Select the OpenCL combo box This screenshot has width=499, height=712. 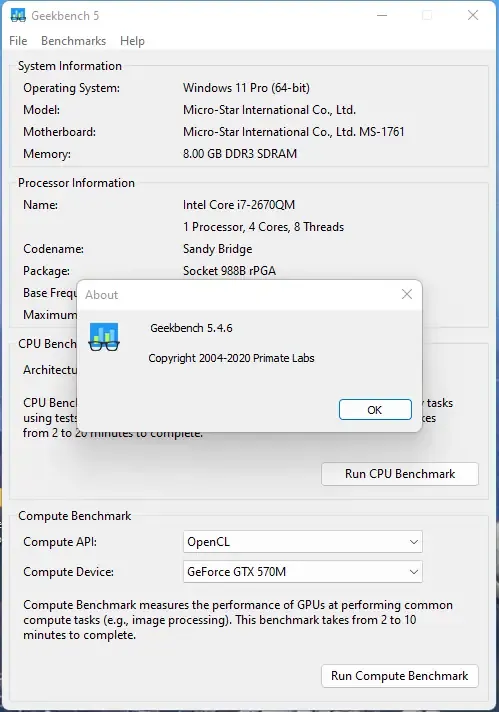click(x=303, y=542)
